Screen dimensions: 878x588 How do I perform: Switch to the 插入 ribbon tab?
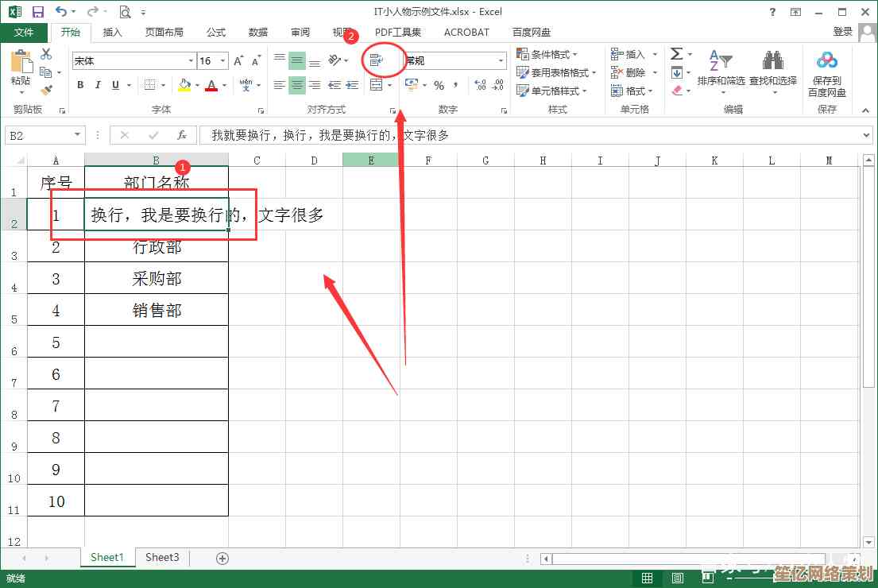click(x=113, y=33)
